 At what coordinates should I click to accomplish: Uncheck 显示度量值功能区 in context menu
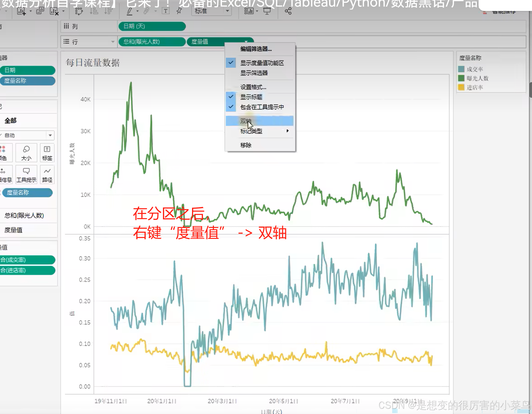tap(262, 63)
